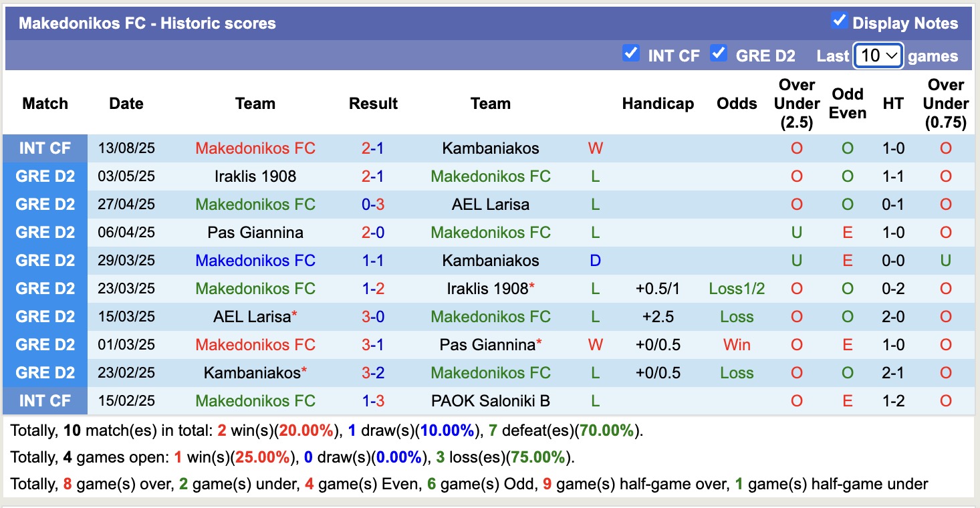
Task: Click the Handicap column header
Action: pyautogui.click(x=658, y=104)
